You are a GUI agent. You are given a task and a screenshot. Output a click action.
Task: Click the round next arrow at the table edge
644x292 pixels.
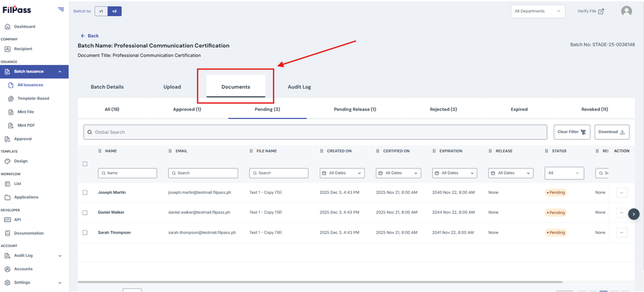(x=634, y=214)
